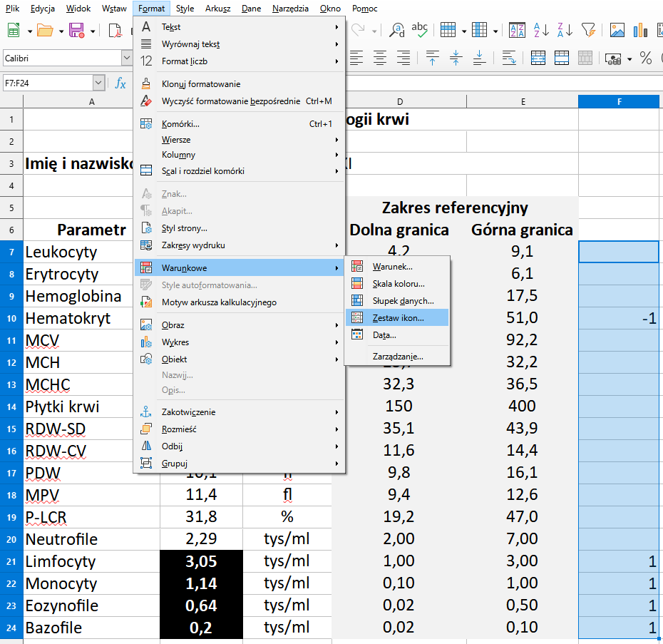
Task: Select Zestaw ikon from the Warunkowe submenu
Action: pyautogui.click(x=397, y=318)
